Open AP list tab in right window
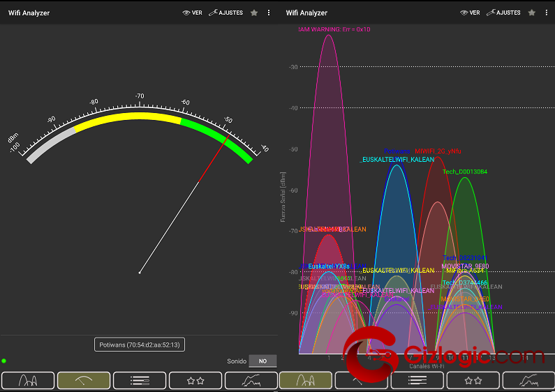 (417, 380)
